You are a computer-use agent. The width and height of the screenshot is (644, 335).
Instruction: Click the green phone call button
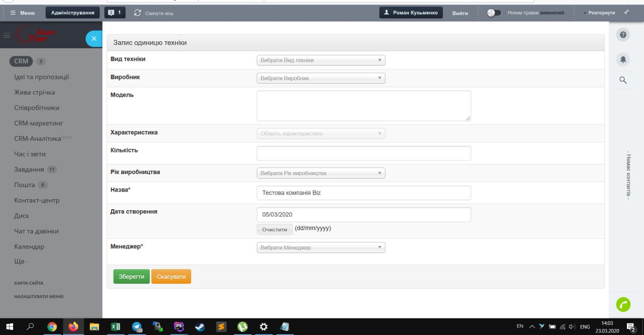(623, 304)
